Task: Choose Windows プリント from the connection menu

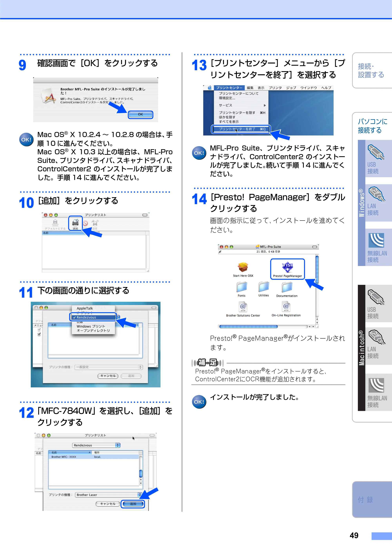Action: [x=91, y=326]
